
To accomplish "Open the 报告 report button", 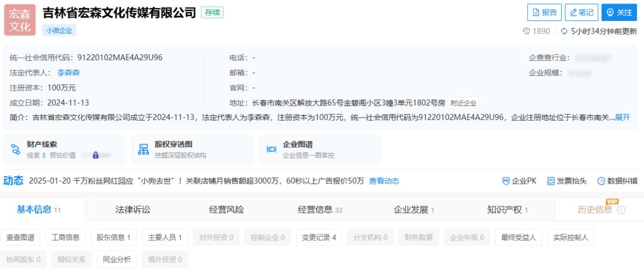I will pos(544,13).
